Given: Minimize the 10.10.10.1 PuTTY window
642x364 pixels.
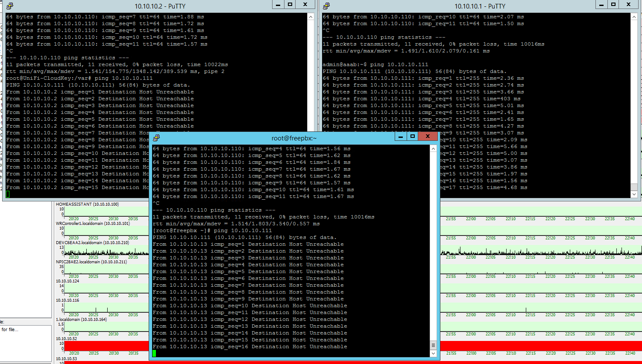Looking at the screenshot, I should (x=601, y=5).
